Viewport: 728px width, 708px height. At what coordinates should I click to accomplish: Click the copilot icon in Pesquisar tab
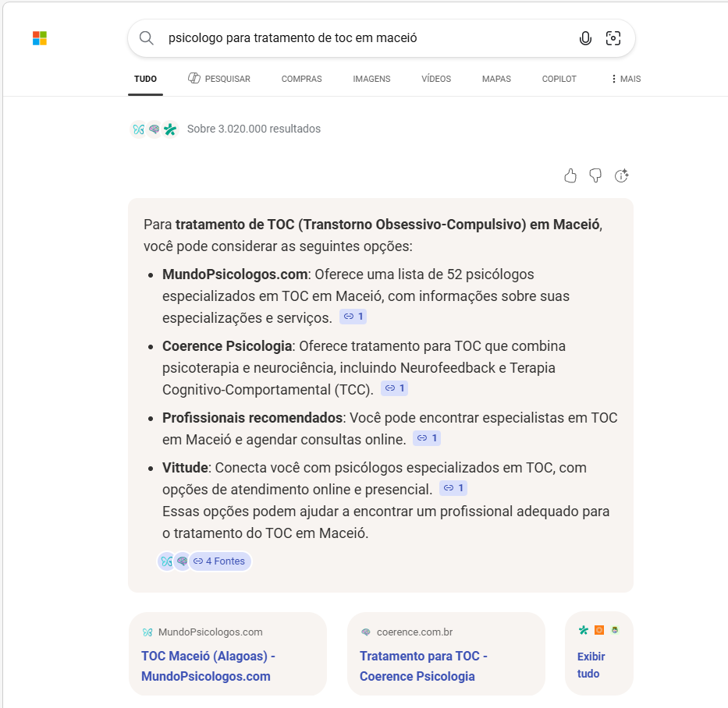coord(194,78)
